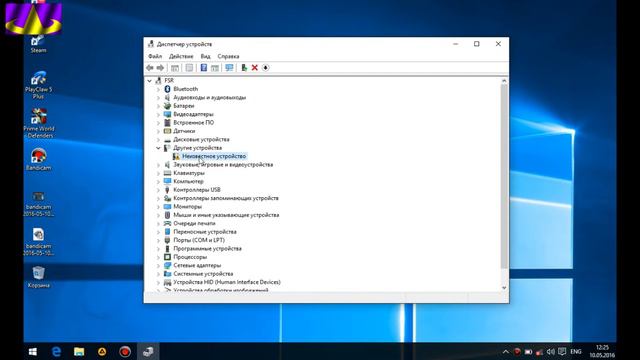Click the Контроллеры USB plug icon
Viewport: 640px width, 360px height.
[x=167, y=190]
